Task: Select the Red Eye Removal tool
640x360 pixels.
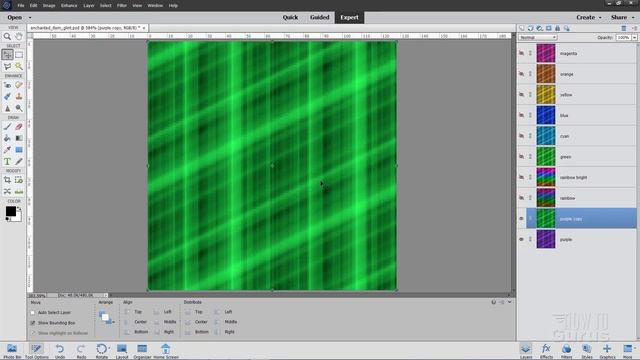Action: pos(7,85)
